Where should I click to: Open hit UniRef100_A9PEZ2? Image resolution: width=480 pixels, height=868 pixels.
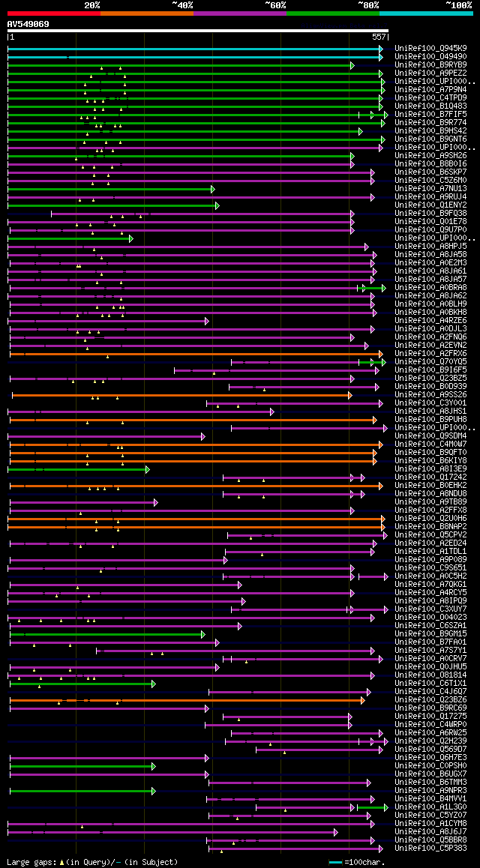click(430, 73)
